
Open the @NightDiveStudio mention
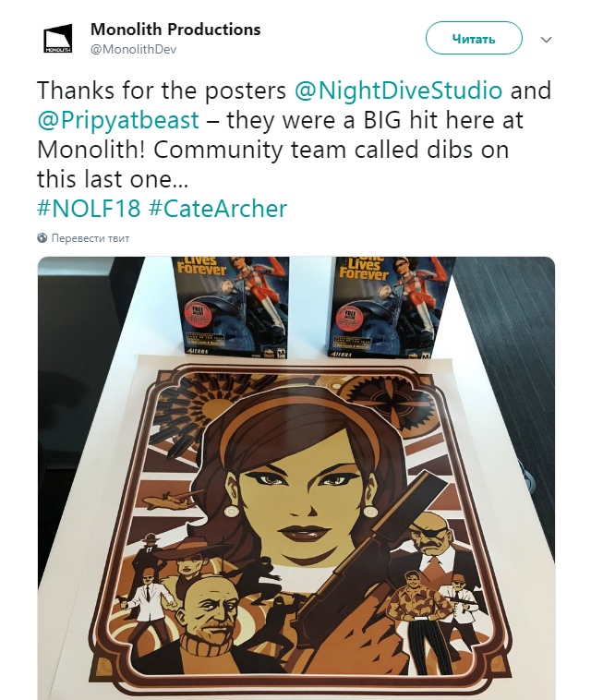398,91
